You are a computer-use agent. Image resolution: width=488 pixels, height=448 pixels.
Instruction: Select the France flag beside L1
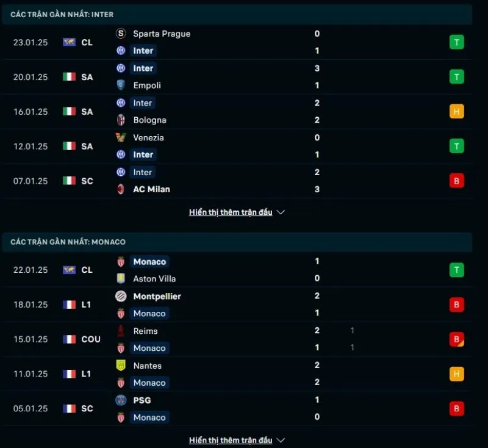click(69, 305)
